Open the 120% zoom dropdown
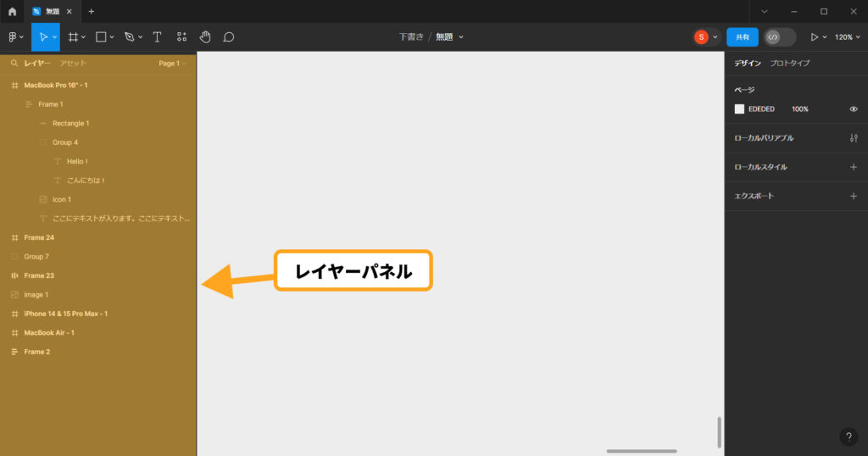 click(848, 37)
